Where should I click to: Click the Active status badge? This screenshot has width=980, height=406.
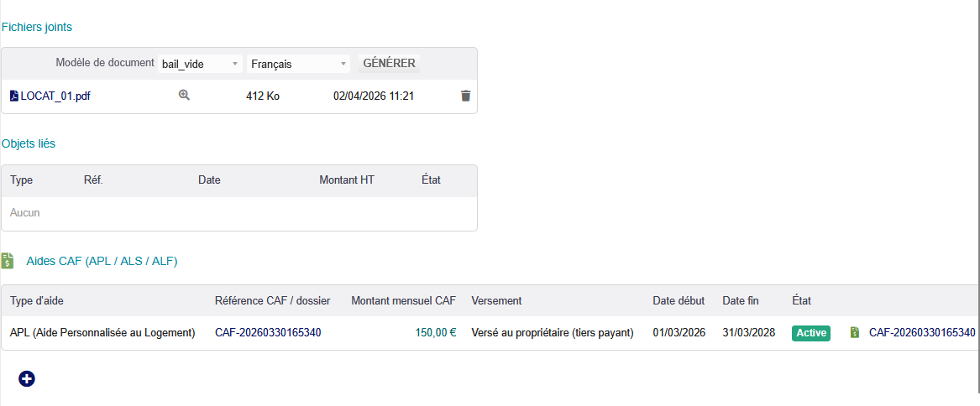pos(810,333)
